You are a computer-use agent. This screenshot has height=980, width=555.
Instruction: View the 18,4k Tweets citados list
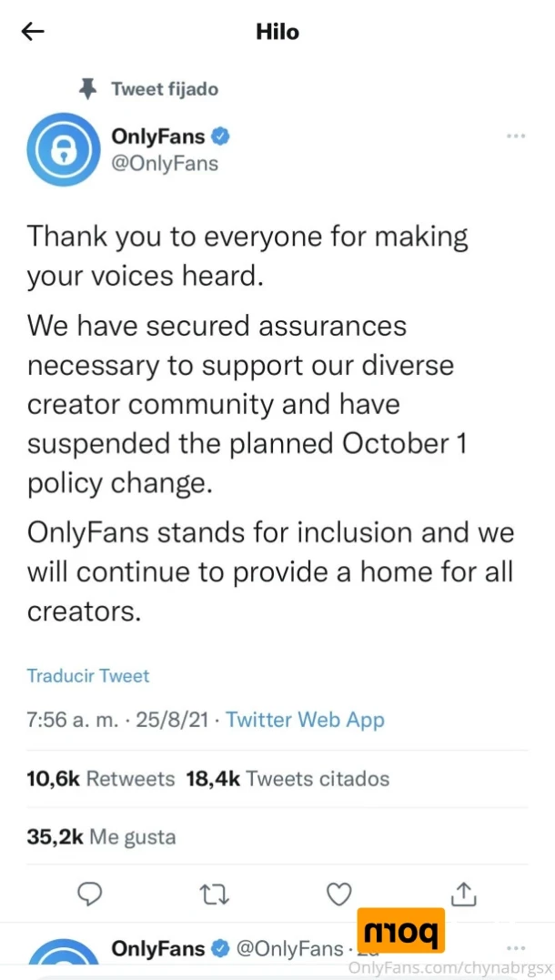pos(288,779)
